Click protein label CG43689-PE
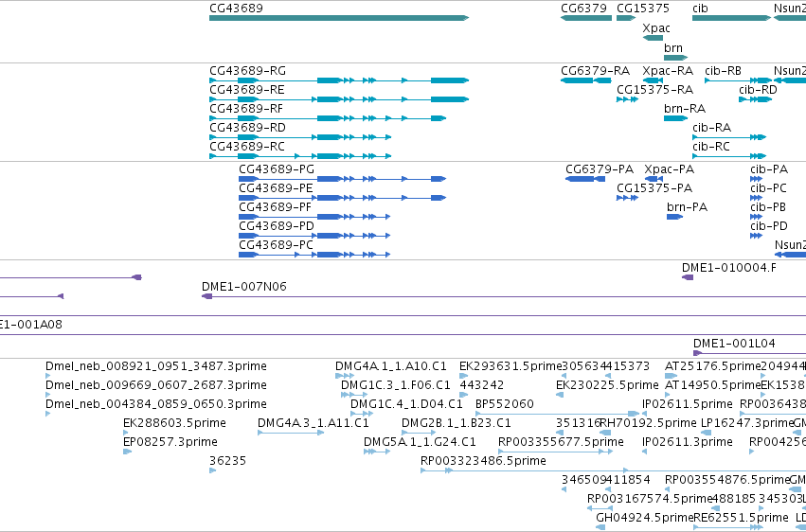806x532 pixels. pos(276,188)
